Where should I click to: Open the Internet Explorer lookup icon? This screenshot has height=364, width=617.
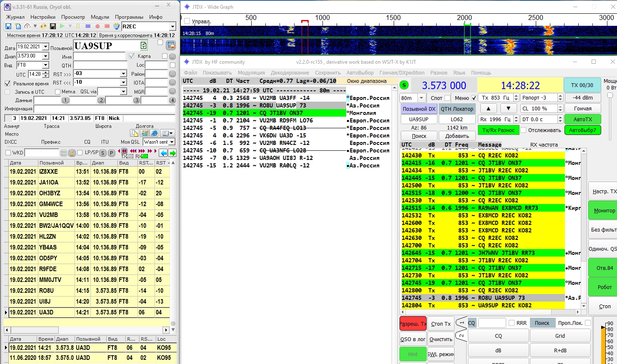tap(154, 133)
